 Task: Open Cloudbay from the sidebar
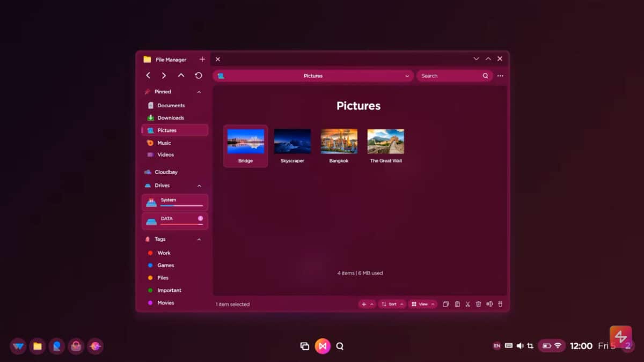[167, 172]
